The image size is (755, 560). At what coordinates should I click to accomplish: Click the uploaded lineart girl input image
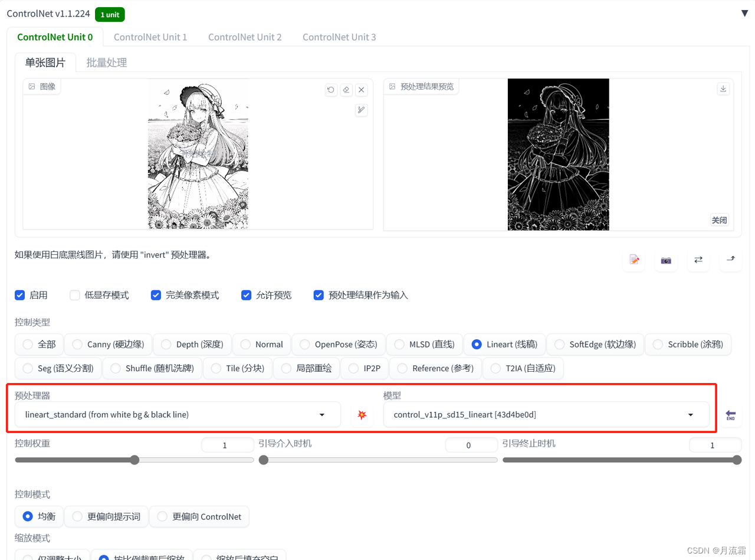coord(198,154)
